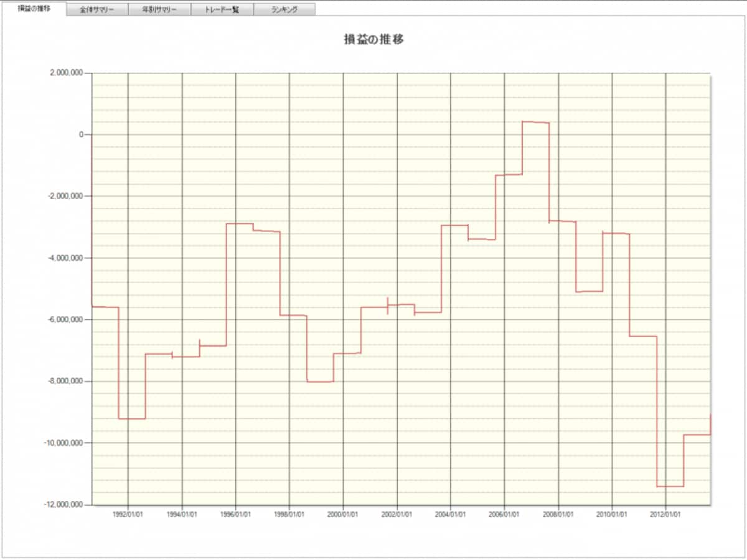Click the -8,000,000 y-axis label

[x=65, y=381]
